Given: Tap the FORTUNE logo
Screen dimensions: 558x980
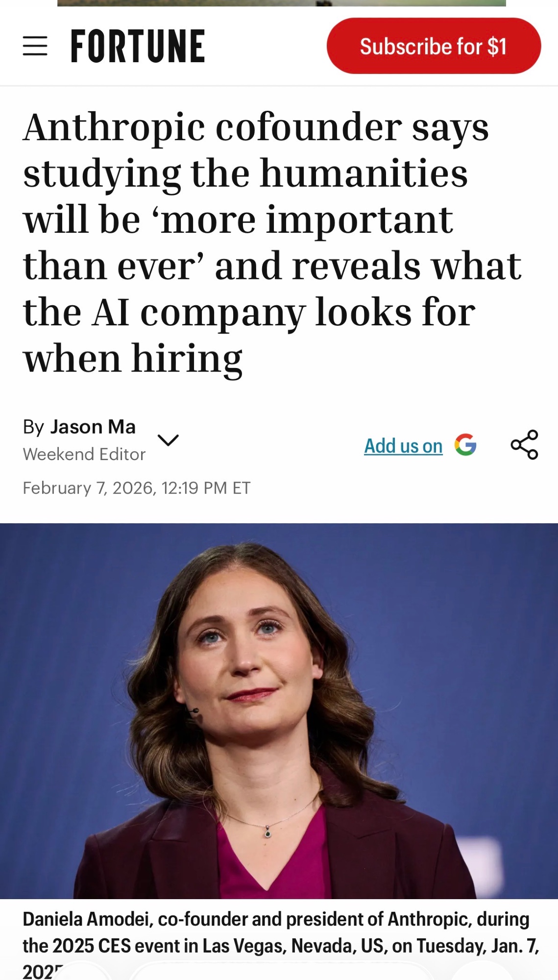Looking at the screenshot, I should [x=138, y=46].
